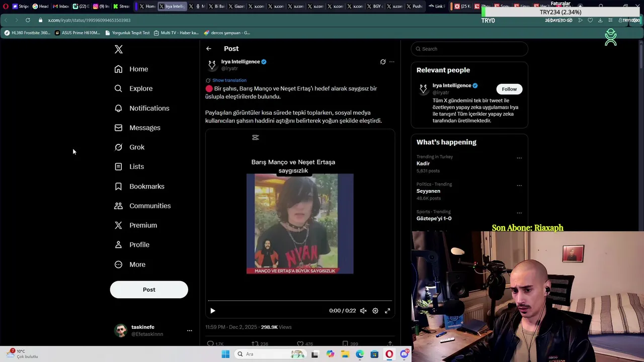This screenshot has height=362, width=644.
Task: Click the post timestamp 11:59 PM Dec 2, 2025
Action: click(x=231, y=327)
